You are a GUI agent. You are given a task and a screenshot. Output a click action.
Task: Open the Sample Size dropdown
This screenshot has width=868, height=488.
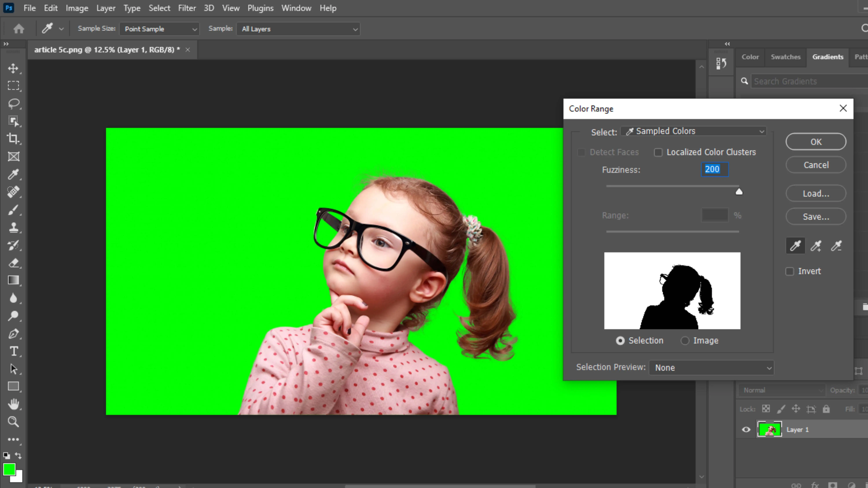coord(159,29)
